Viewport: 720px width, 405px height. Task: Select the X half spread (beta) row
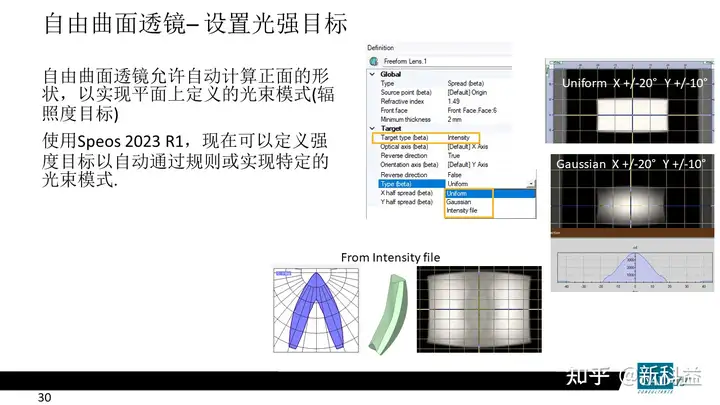[x=406, y=193]
